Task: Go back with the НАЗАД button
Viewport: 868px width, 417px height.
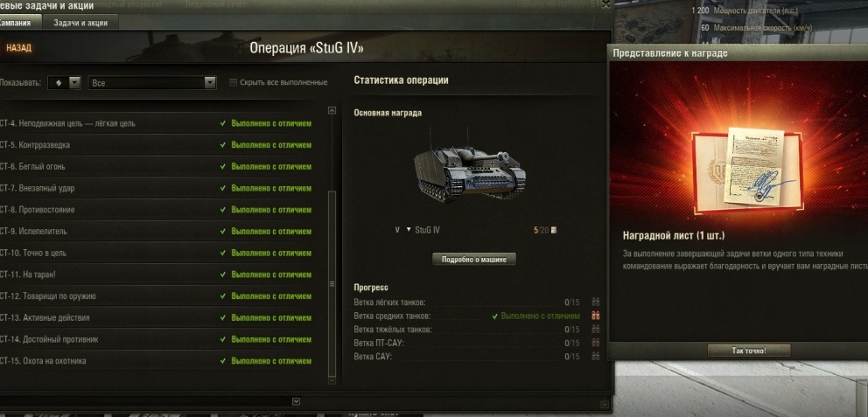Action: (x=19, y=48)
